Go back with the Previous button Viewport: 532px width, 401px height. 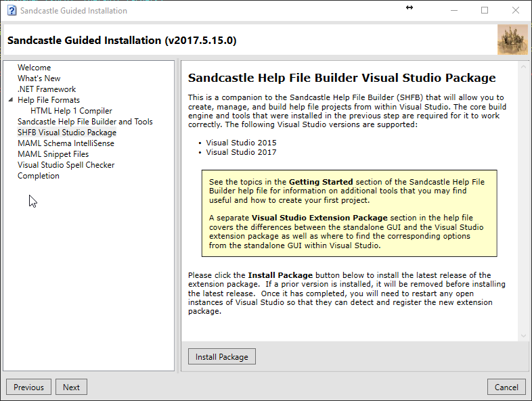(29, 387)
